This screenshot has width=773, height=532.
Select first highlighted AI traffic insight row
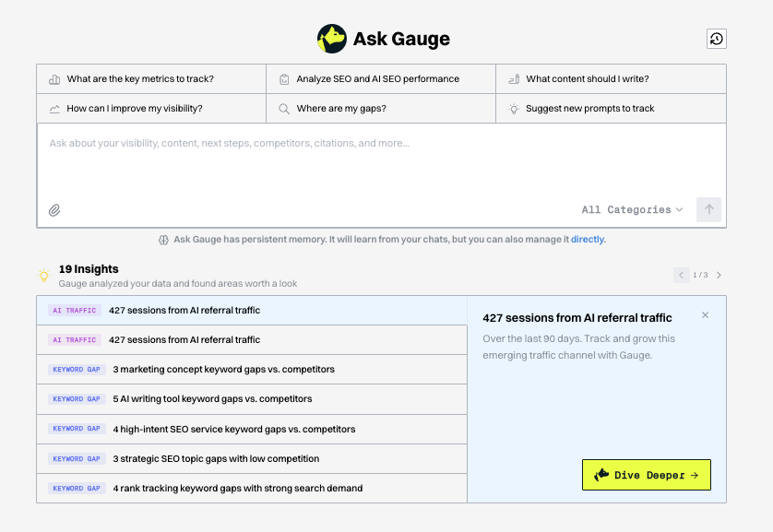[252, 311]
